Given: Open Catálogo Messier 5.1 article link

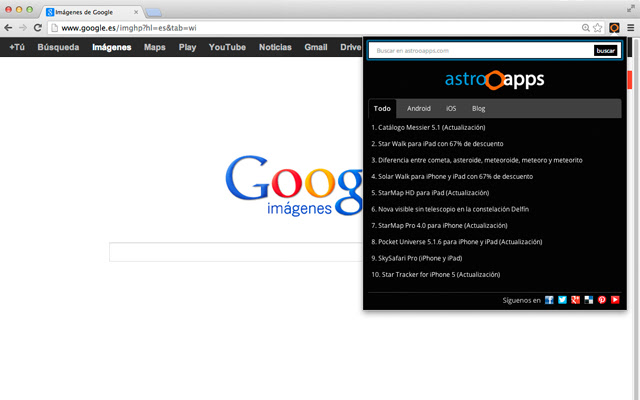Looking at the screenshot, I should tap(428, 127).
